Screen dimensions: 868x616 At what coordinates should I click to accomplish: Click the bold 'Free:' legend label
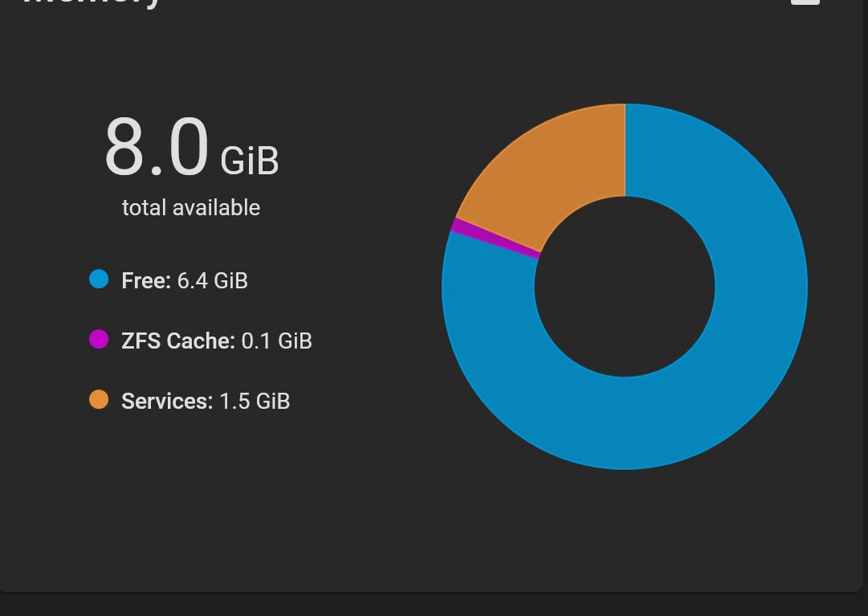click(146, 280)
